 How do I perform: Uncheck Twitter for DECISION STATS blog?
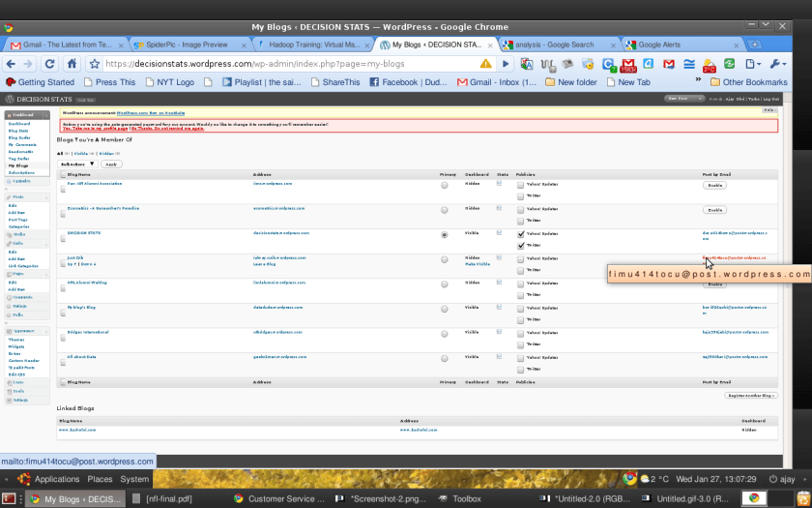point(521,246)
